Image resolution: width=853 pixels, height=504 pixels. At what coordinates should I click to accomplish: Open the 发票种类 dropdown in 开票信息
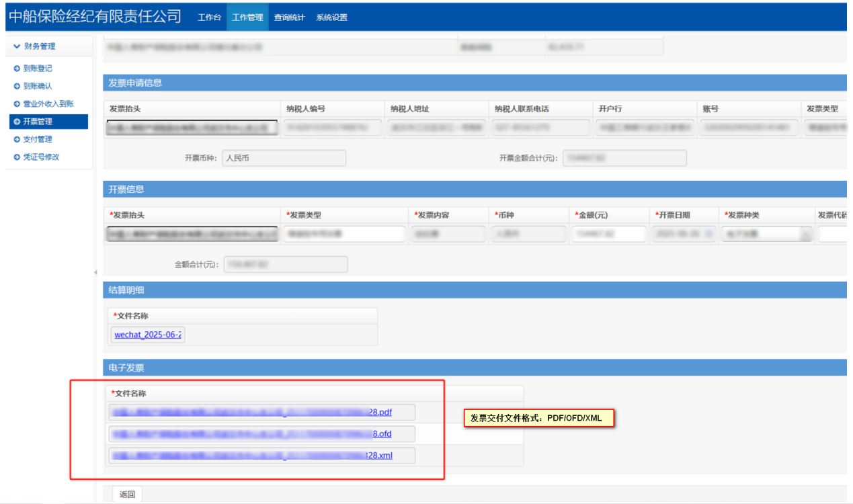pyautogui.click(x=805, y=235)
